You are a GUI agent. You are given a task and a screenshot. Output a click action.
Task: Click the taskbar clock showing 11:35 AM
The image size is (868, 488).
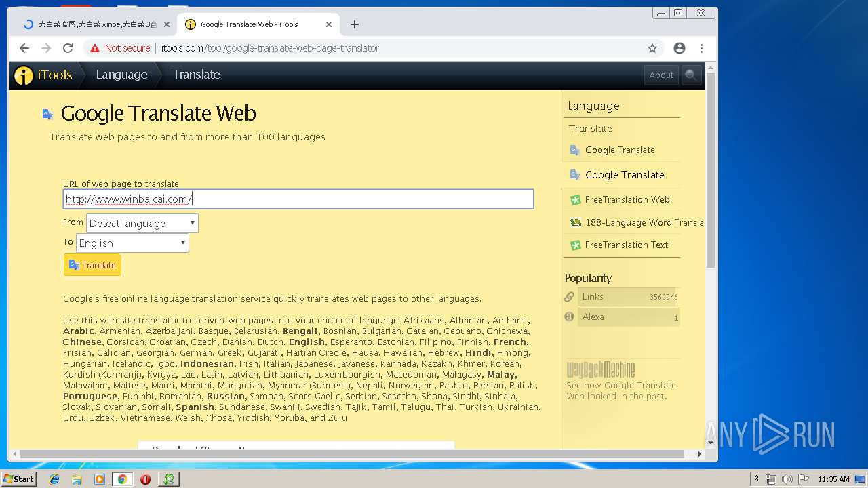(x=833, y=479)
